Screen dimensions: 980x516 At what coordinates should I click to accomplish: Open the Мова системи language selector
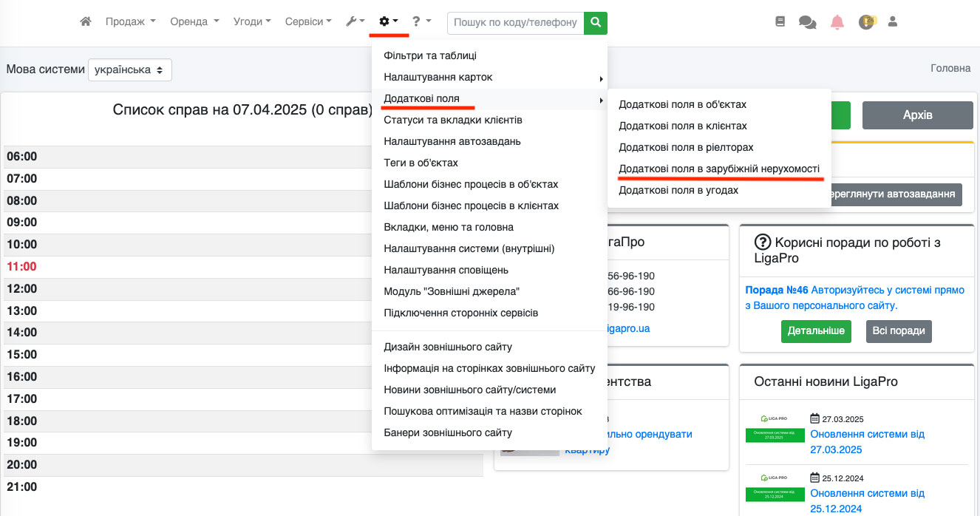click(x=130, y=69)
